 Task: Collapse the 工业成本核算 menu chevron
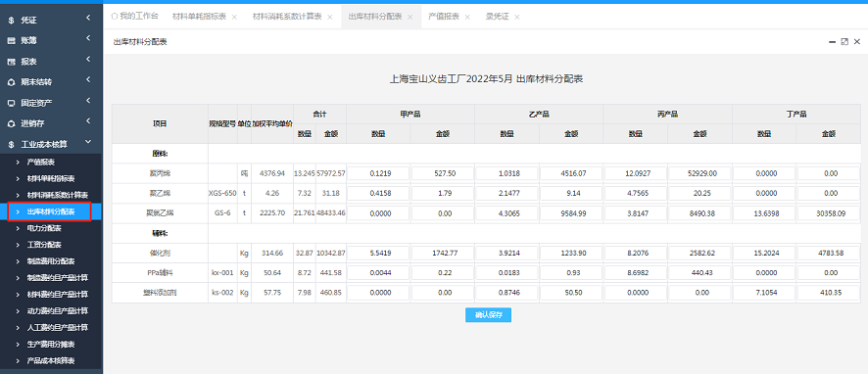pyautogui.click(x=88, y=143)
